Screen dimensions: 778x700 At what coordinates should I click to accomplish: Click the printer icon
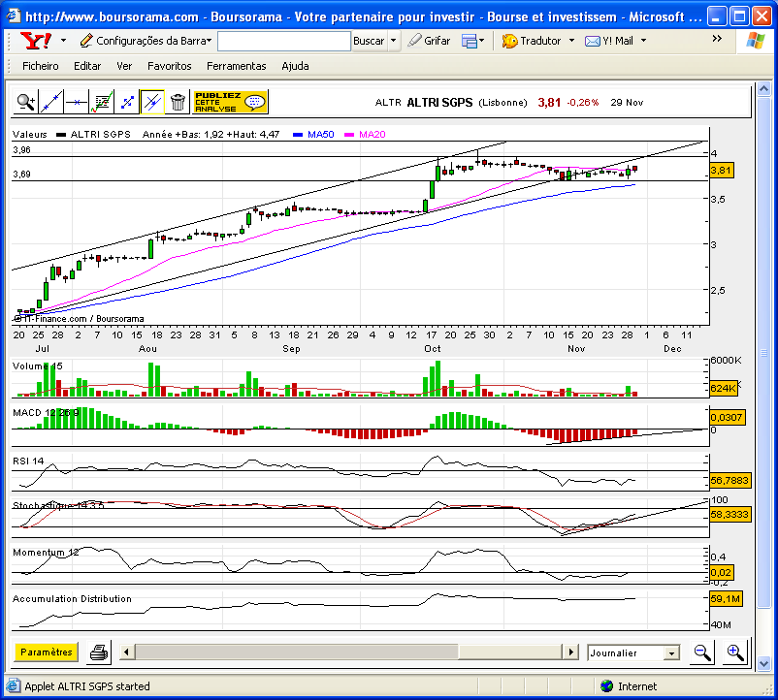click(99, 652)
